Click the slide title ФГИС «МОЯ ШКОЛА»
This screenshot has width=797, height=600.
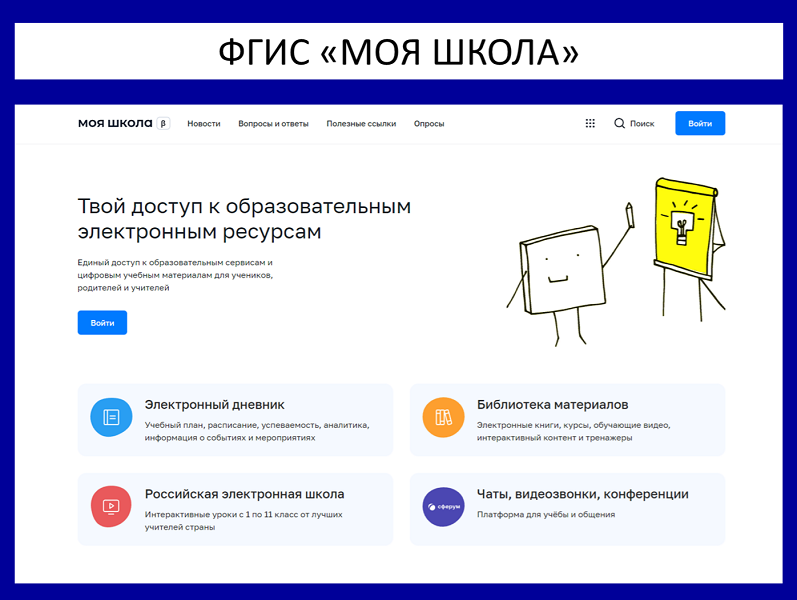(398, 52)
